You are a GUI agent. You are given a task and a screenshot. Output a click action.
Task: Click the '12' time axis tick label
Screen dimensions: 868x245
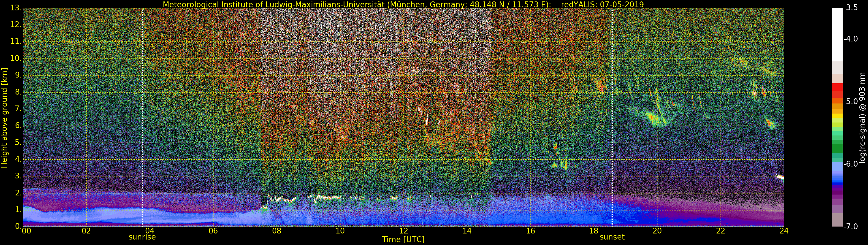click(403, 231)
